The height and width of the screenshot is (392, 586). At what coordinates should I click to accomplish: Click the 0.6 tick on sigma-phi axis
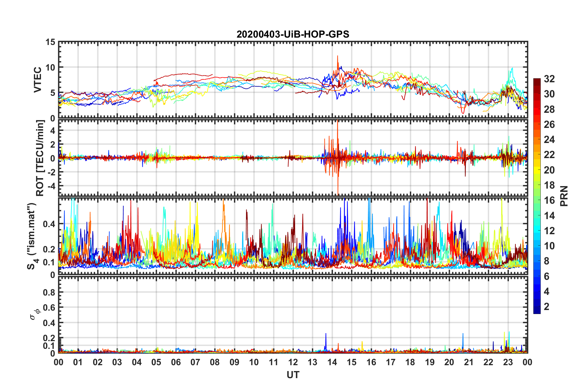[50, 308]
